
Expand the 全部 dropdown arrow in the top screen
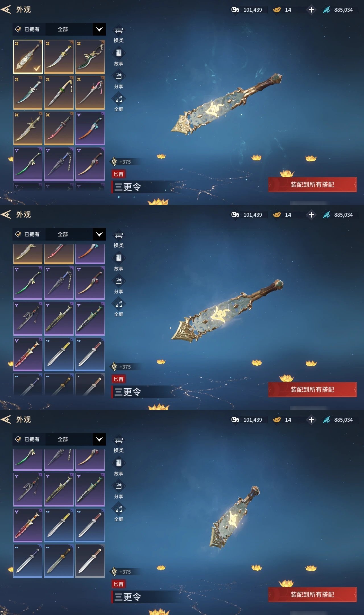click(99, 29)
